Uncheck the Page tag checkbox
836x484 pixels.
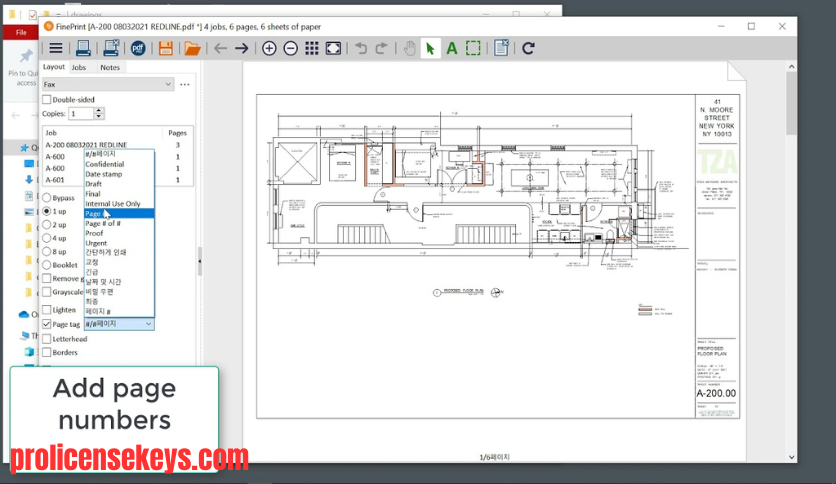point(47,324)
